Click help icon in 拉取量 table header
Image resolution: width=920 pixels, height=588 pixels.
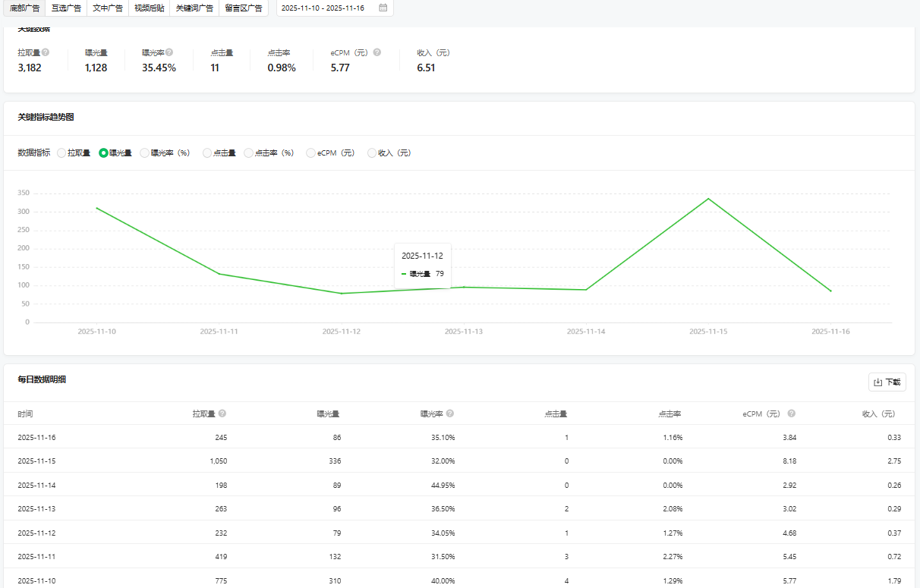click(222, 414)
